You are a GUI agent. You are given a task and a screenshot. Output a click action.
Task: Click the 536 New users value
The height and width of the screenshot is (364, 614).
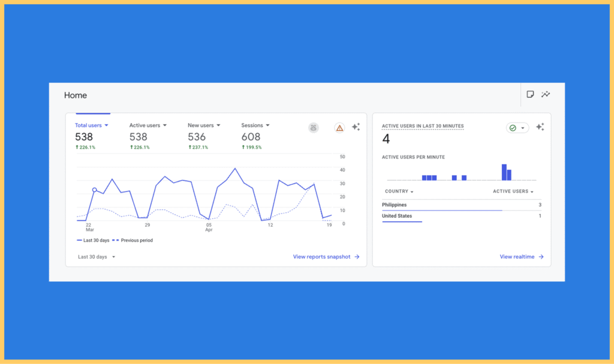click(197, 137)
